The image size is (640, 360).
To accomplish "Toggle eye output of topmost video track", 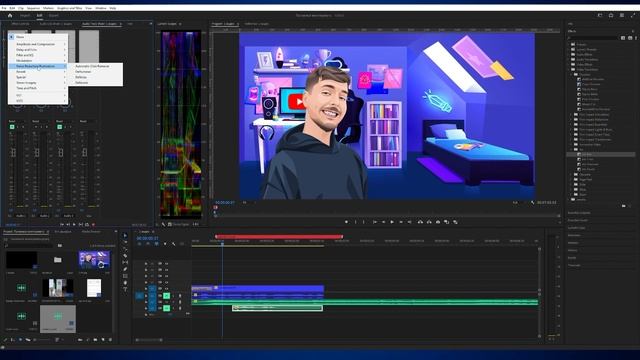I will point(166,264).
